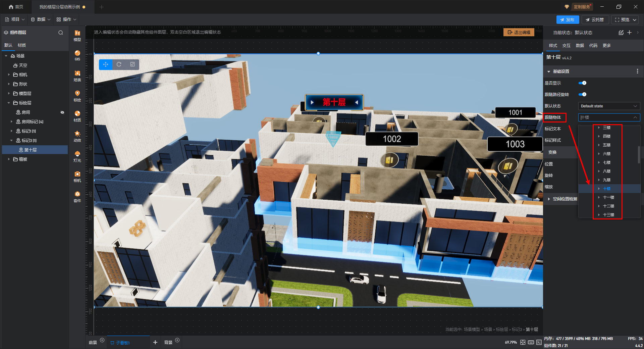Select the 第十层 layer in tree
This screenshot has height=349, width=644.
(x=35, y=150)
